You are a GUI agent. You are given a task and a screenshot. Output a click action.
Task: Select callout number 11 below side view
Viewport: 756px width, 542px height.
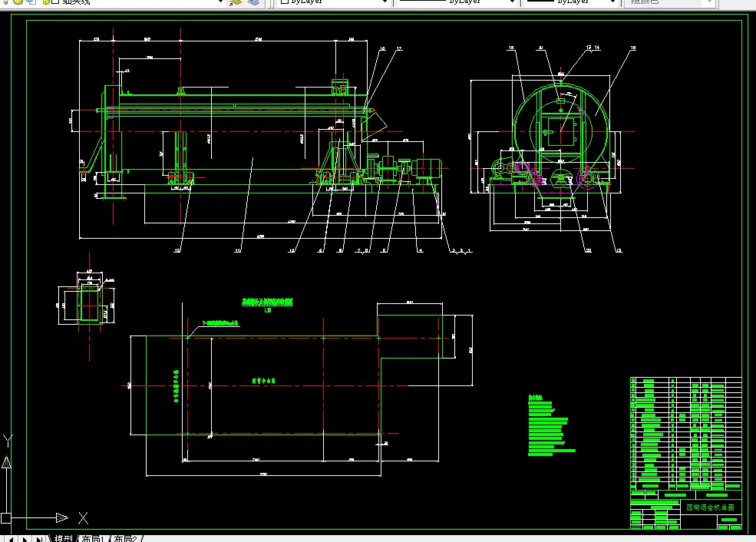coord(238,251)
